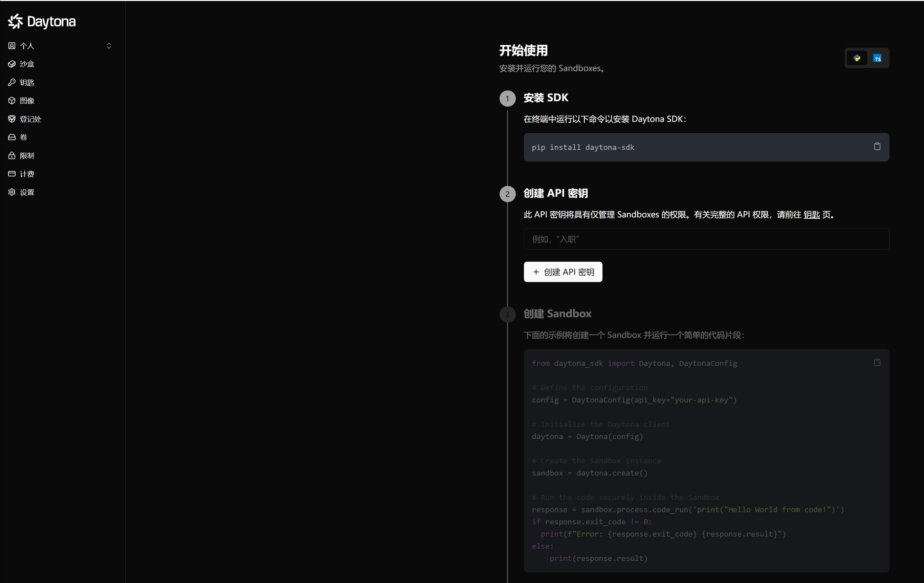Click step 2 circle marker
This screenshot has width=924, height=583.
pyautogui.click(x=507, y=194)
